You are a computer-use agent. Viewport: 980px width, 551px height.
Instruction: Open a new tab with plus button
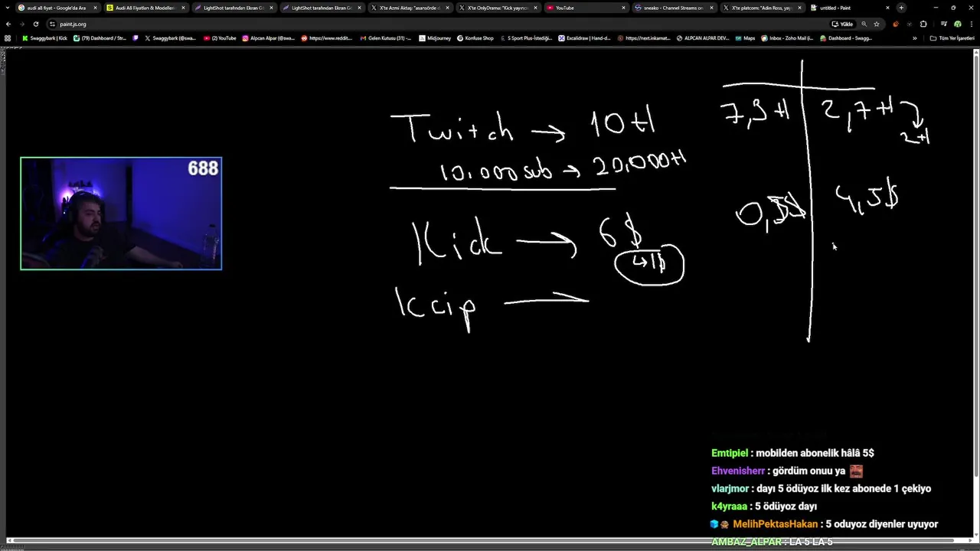tap(901, 8)
